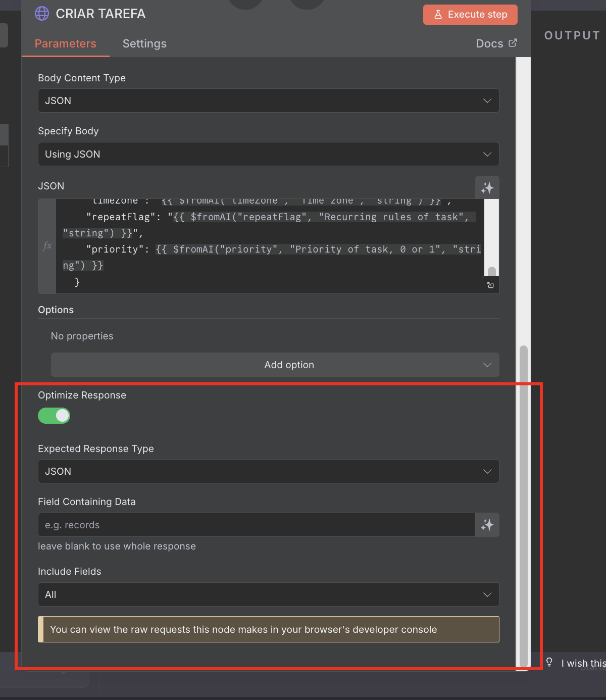Click the globe icon beside CRIAR TAREFA
The width and height of the screenshot is (606, 700).
tap(42, 14)
